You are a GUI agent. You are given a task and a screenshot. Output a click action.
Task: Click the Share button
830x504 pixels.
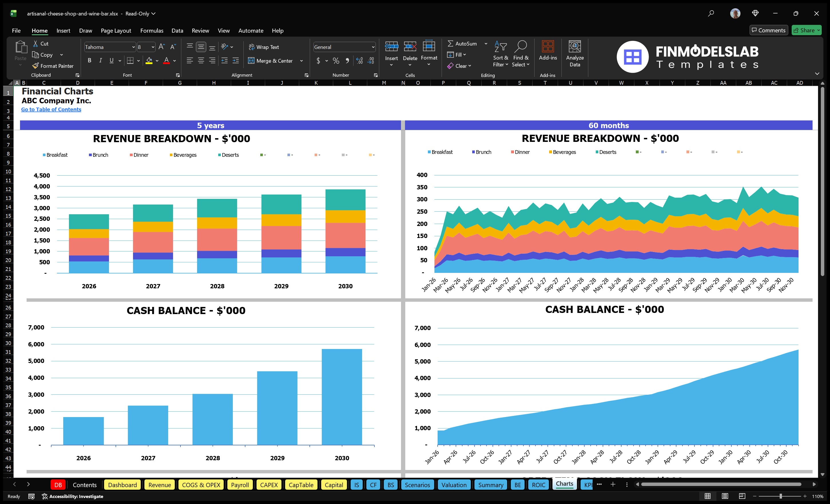click(807, 30)
